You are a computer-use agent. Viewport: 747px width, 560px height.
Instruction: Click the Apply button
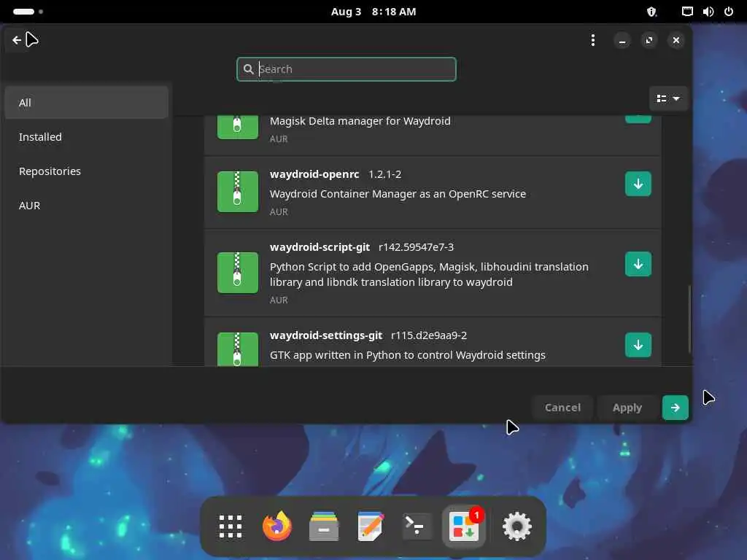(x=627, y=408)
